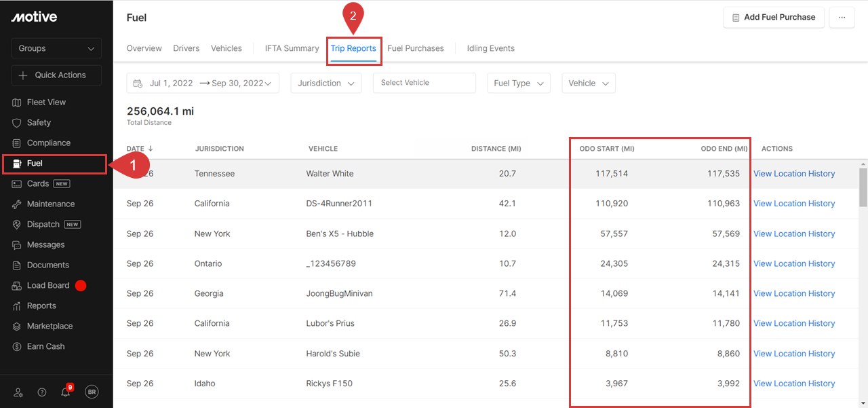868x408 pixels.
Task: Click the Reports chart icon
Action: 17,306
